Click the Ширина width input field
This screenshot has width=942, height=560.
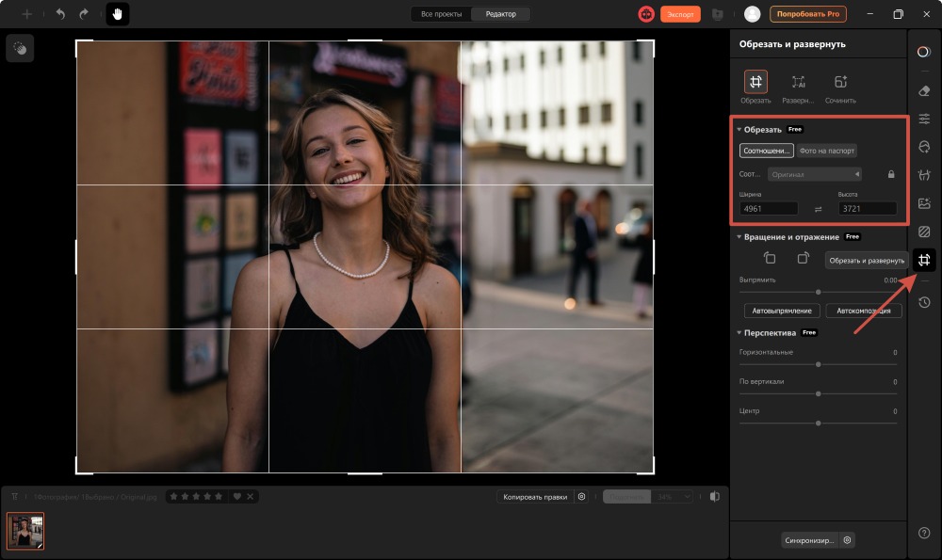pyautogui.click(x=769, y=208)
